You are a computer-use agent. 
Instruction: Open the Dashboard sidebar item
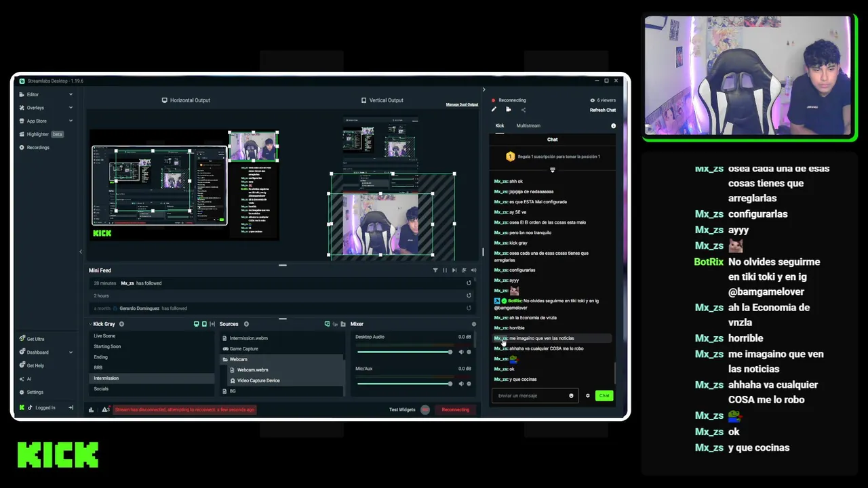[37, 352]
